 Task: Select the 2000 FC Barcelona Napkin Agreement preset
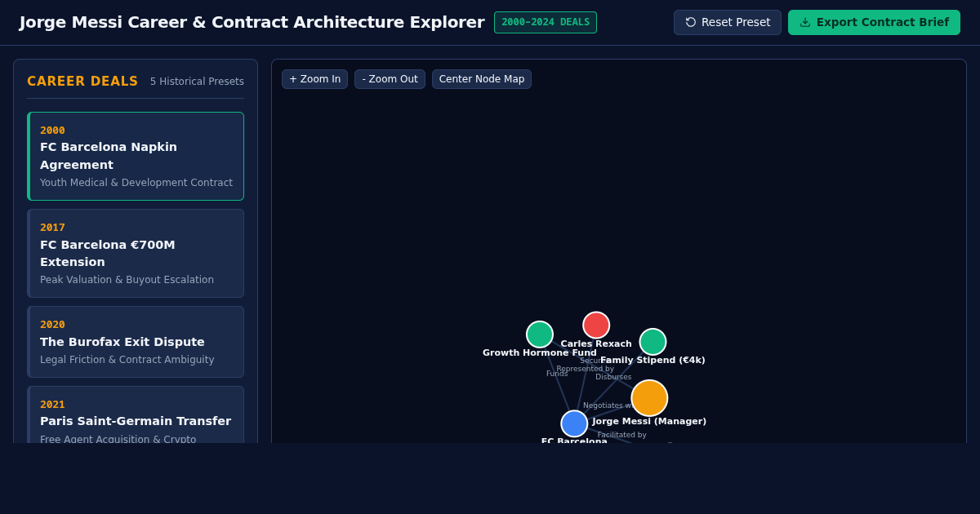pyautogui.click(x=136, y=156)
